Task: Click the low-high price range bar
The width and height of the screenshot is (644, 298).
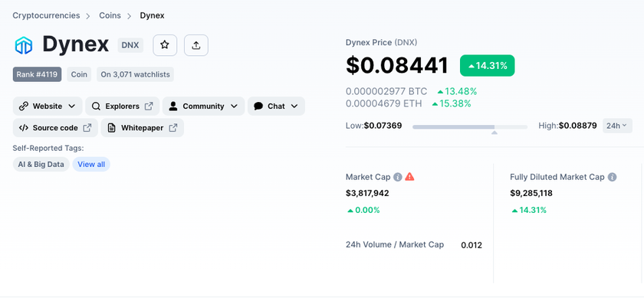Action: [470, 127]
